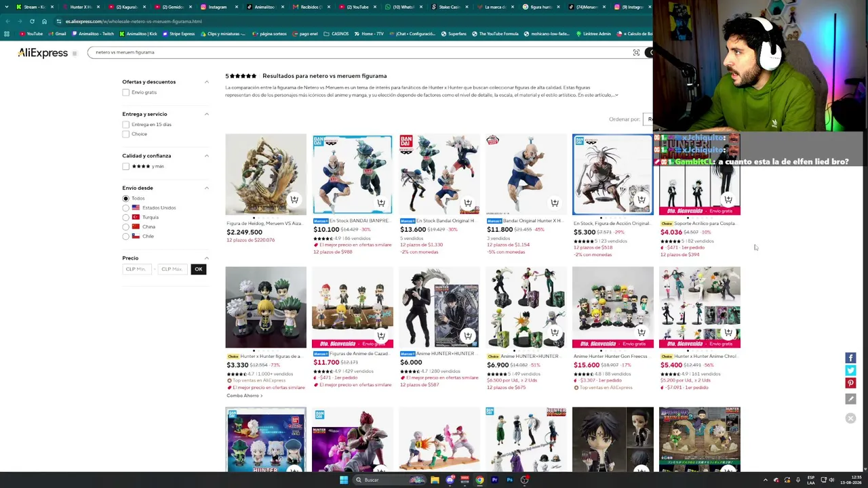
Task: Go to the AliExpress home logo
Action: tap(43, 53)
